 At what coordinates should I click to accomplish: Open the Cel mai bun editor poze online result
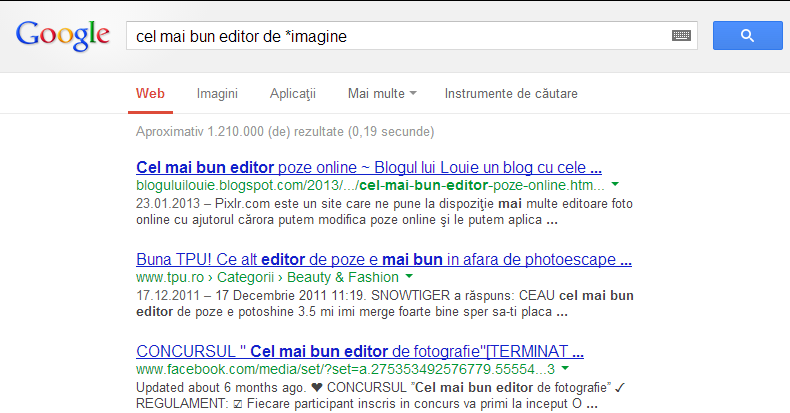(x=369, y=167)
